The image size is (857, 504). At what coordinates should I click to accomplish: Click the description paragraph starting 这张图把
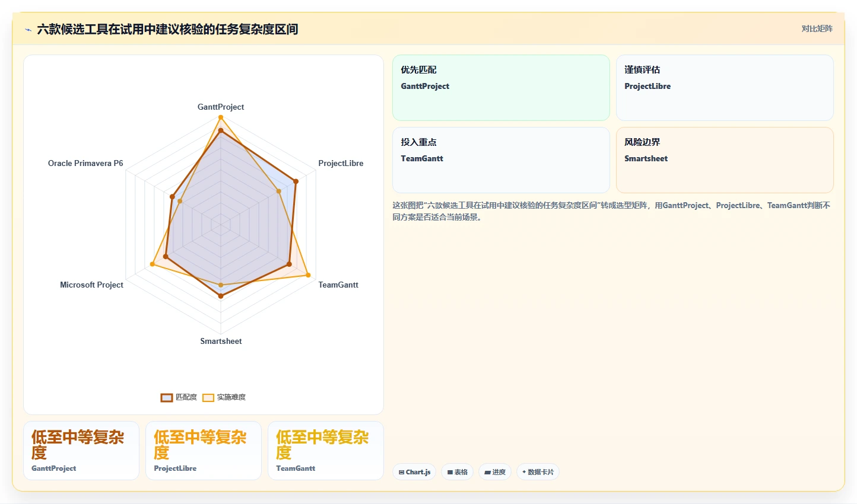pyautogui.click(x=611, y=211)
